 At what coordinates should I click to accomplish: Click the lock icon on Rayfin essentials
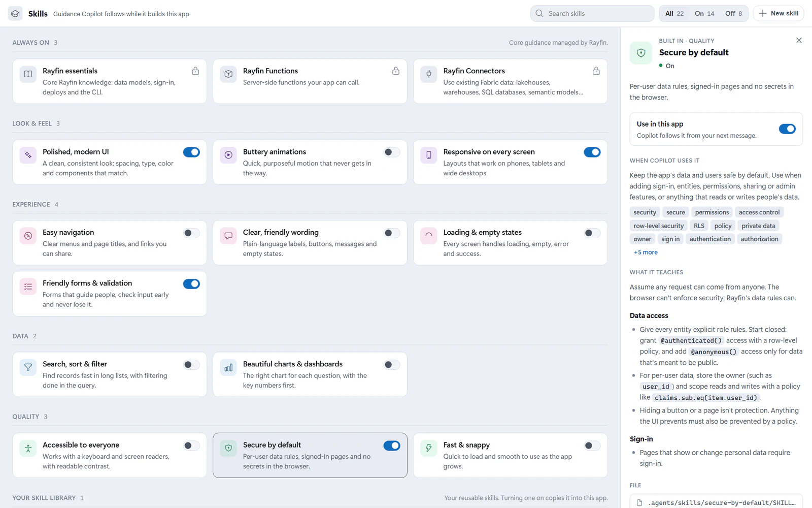[x=195, y=71]
